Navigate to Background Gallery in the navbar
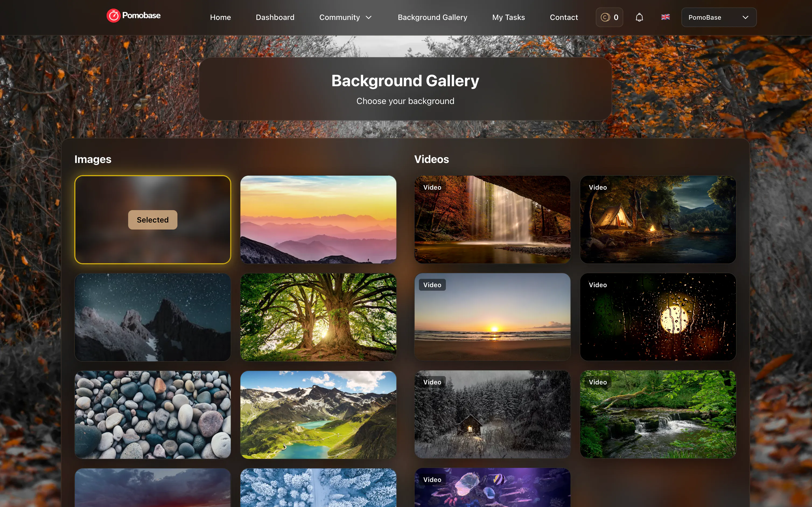 [x=432, y=18]
